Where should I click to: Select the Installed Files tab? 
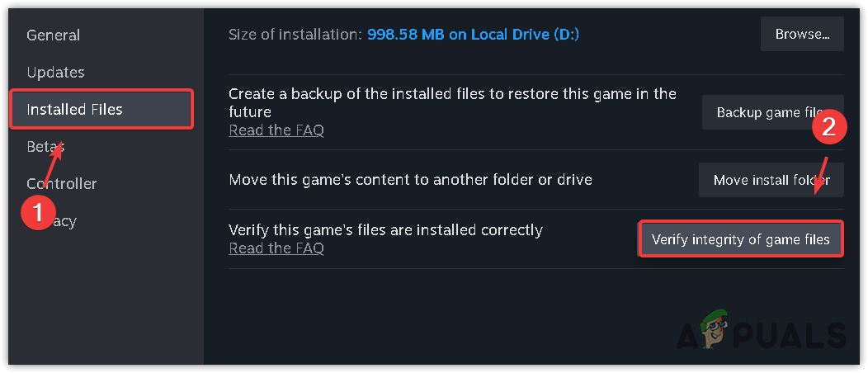click(x=74, y=109)
